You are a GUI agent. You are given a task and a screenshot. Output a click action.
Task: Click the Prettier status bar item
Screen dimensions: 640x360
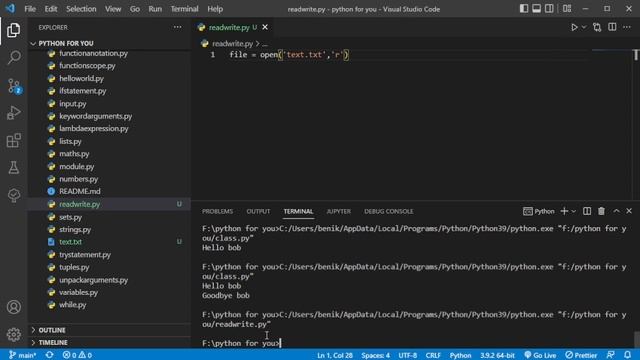tap(581, 355)
